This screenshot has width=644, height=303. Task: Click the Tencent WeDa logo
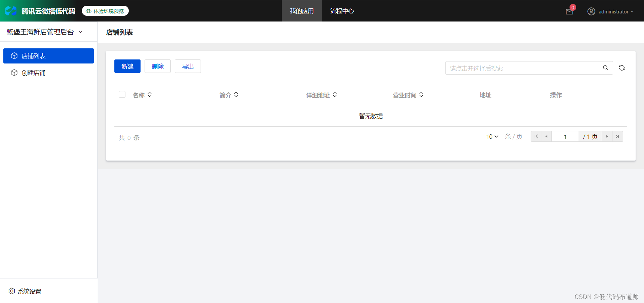point(11,11)
